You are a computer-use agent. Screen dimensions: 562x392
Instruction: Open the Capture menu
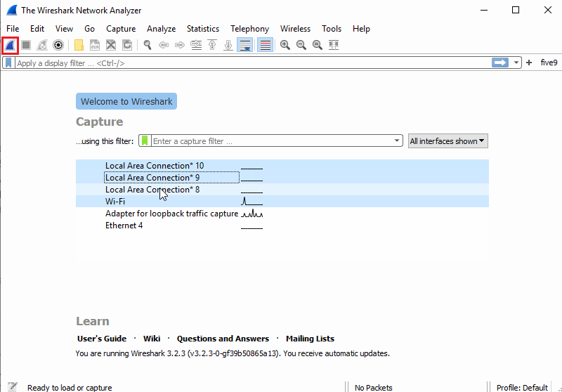tap(121, 29)
